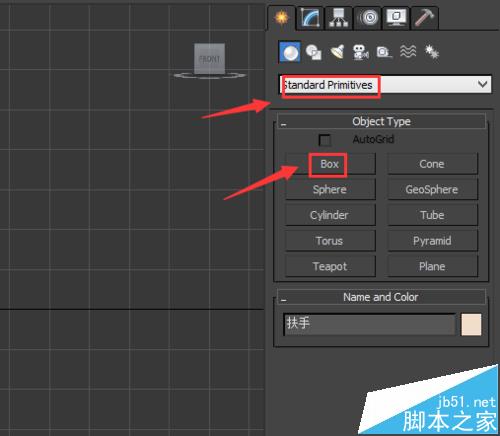Collapse the Name and Color rollout
The width and height of the screenshot is (500, 436).
coord(381,297)
